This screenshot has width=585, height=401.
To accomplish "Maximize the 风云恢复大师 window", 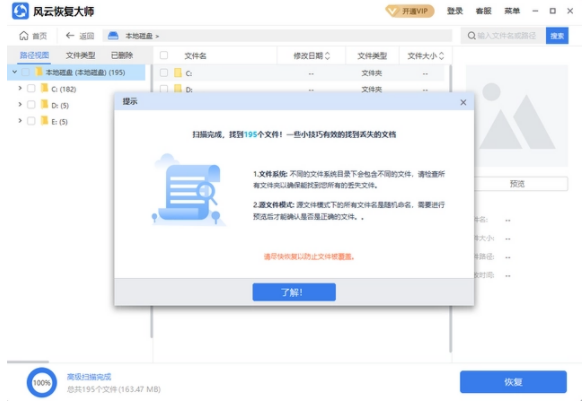I will click(553, 11).
